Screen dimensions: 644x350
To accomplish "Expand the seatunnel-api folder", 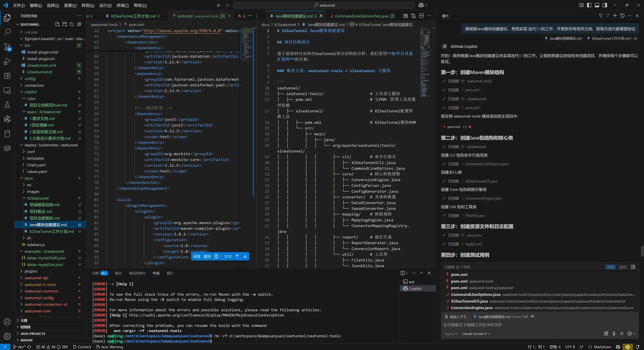I will click(36, 278).
